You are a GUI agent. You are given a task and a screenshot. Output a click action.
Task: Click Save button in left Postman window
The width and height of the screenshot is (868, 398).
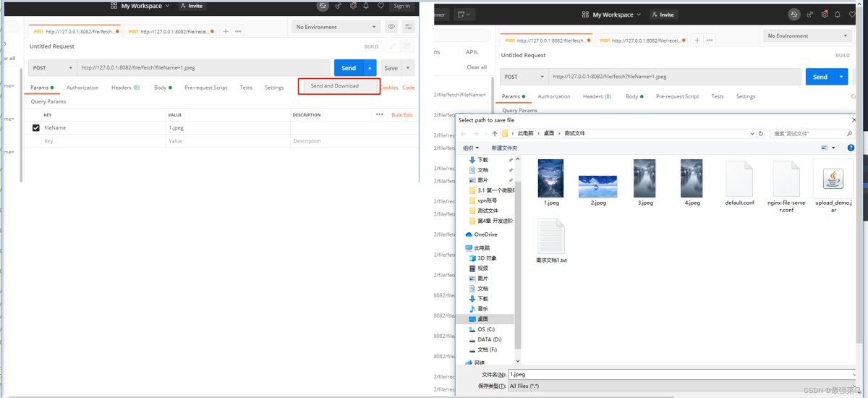pyautogui.click(x=391, y=68)
